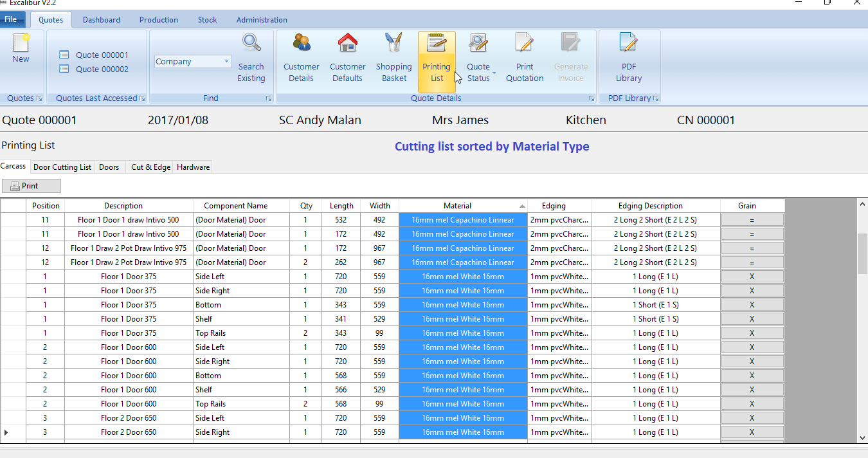Click the greyed-out Generate Invoice icon
Viewport: 868px width, 458px height.
(570, 43)
